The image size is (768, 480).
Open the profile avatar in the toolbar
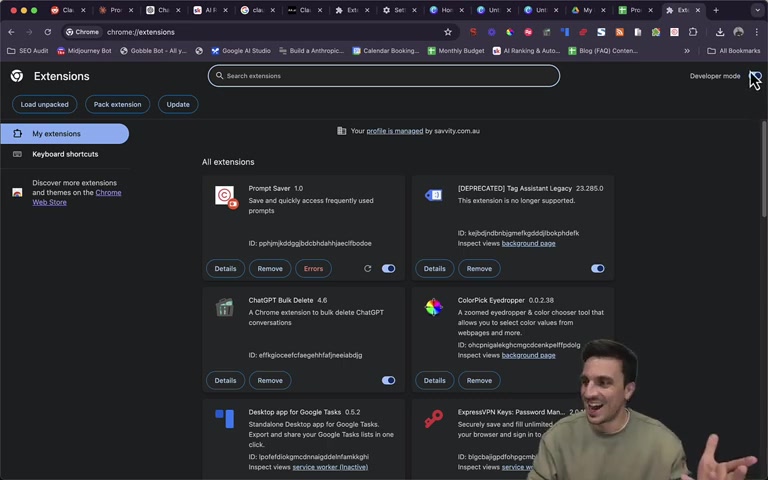coord(738,32)
